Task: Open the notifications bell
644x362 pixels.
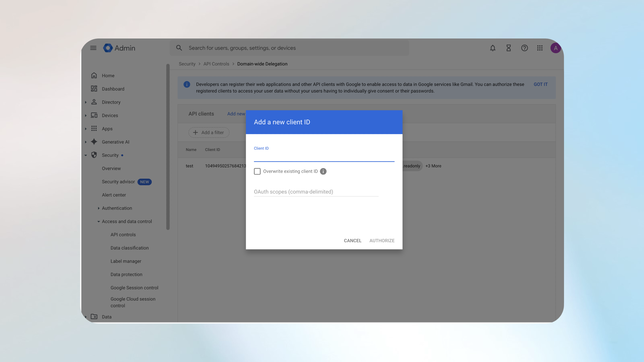Action: (492, 48)
